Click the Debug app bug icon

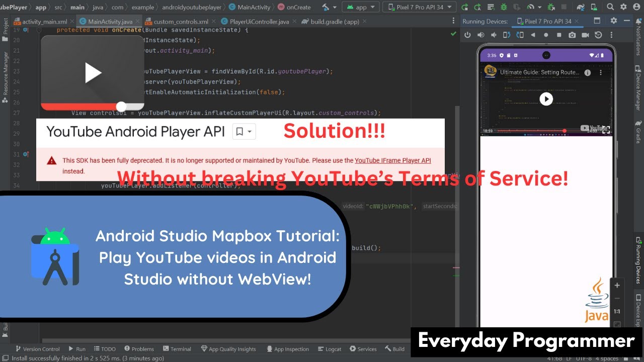(503, 7)
